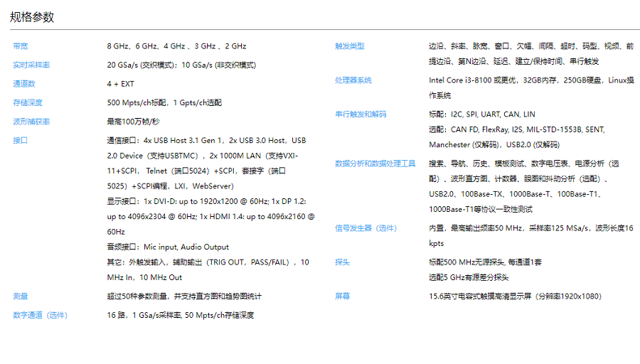
Task: Select the 触发类型 label
Action: click(349, 46)
